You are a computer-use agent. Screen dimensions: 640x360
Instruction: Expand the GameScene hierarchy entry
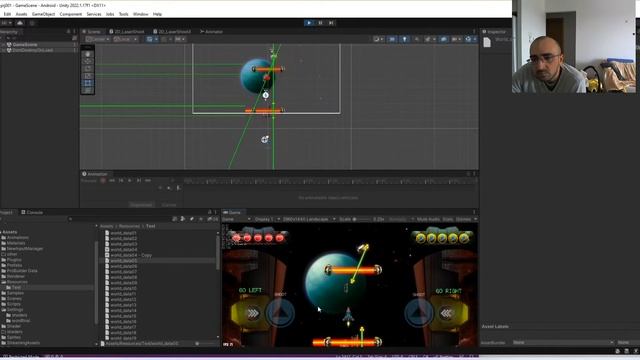point(3,44)
